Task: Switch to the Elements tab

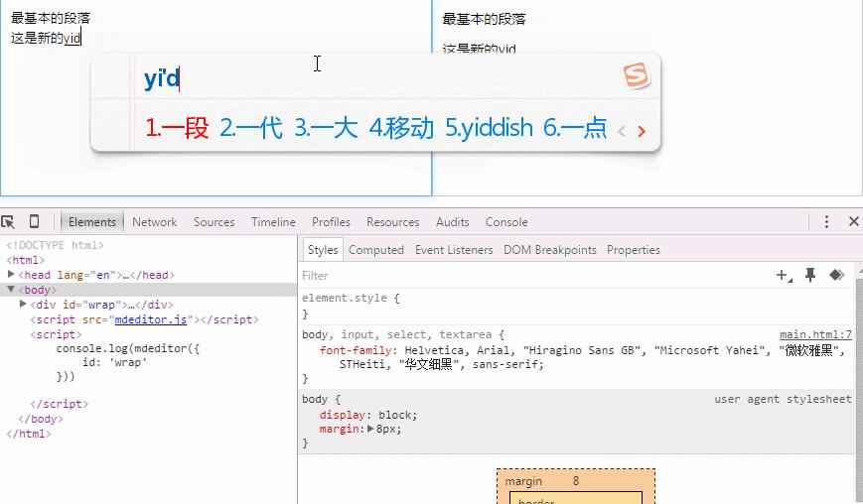Action: [92, 222]
